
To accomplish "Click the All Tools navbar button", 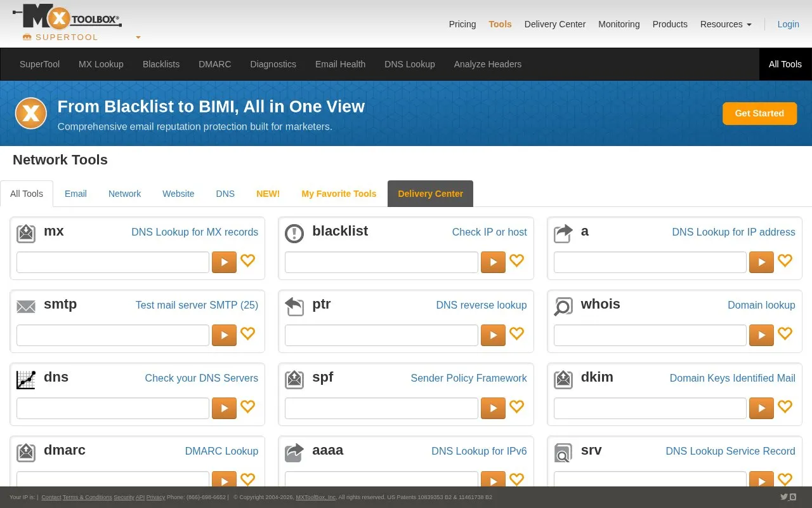I will (x=785, y=64).
